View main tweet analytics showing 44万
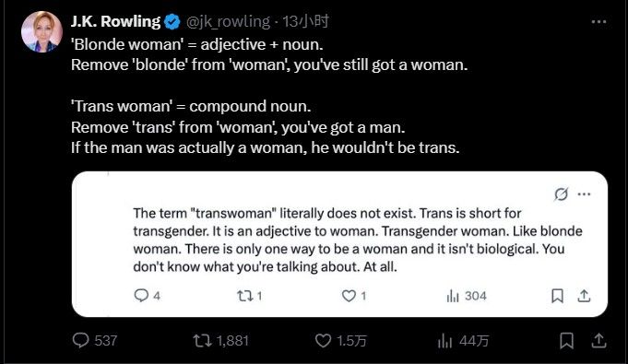628x364 pixels. [x=463, y=341]
